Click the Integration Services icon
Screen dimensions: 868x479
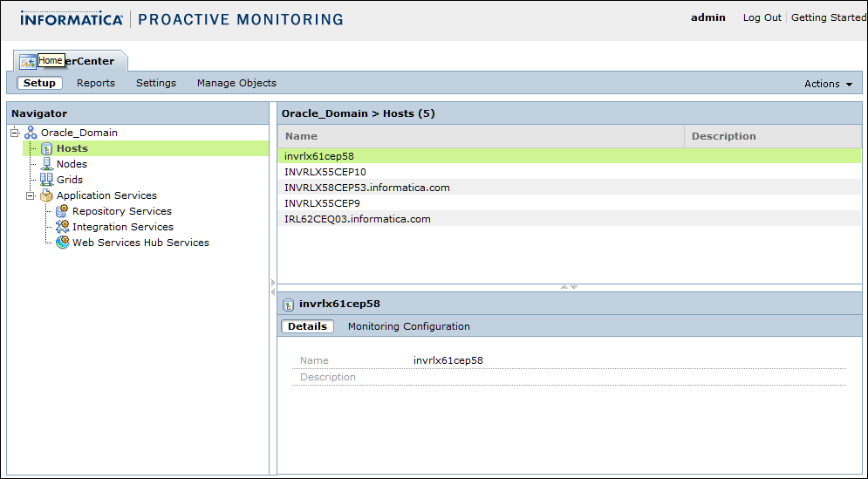(x=62, y=227)
